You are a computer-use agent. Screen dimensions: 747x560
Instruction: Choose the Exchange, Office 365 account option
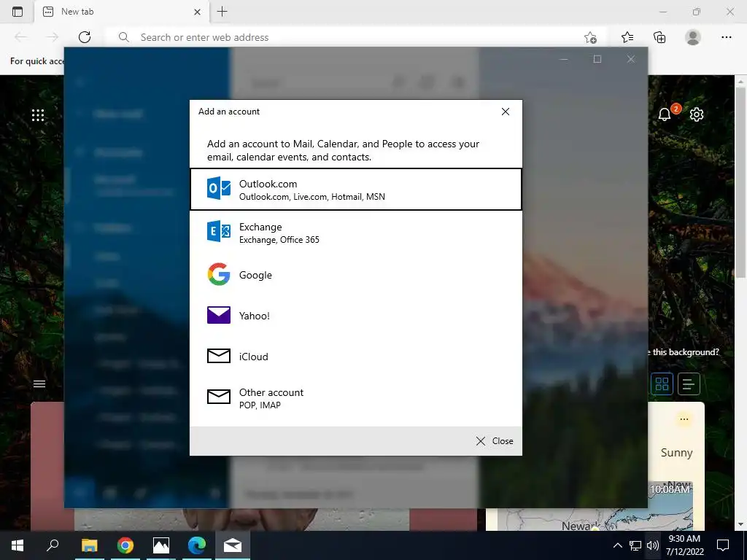(x=356, y=233)
